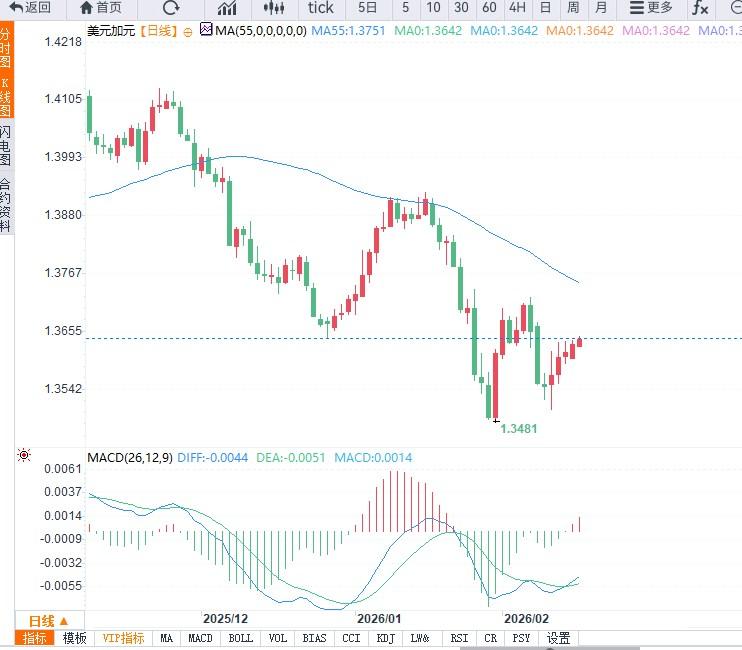
Task: Click the MACD panel settings icon
Action: (x=24, y=456)
